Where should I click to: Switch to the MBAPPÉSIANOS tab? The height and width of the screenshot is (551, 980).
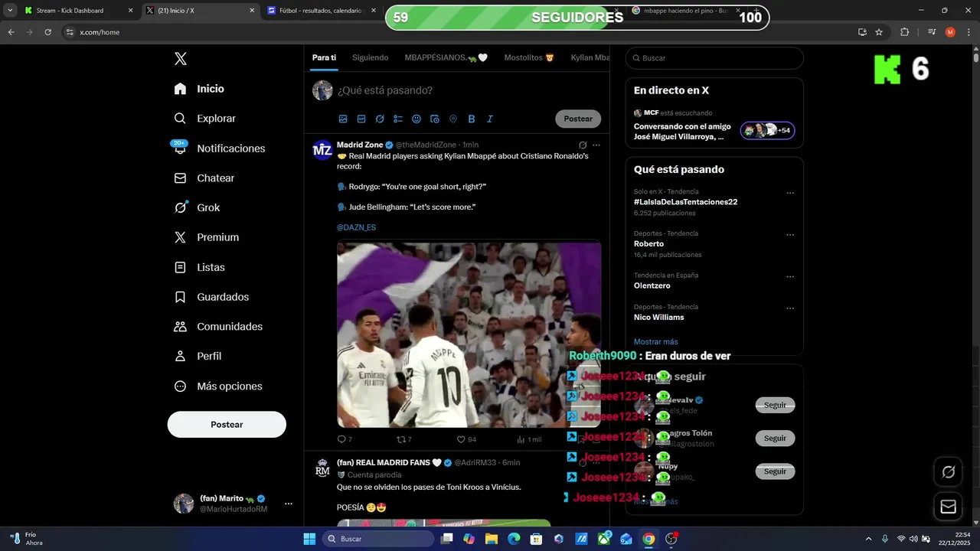[446, 57]
